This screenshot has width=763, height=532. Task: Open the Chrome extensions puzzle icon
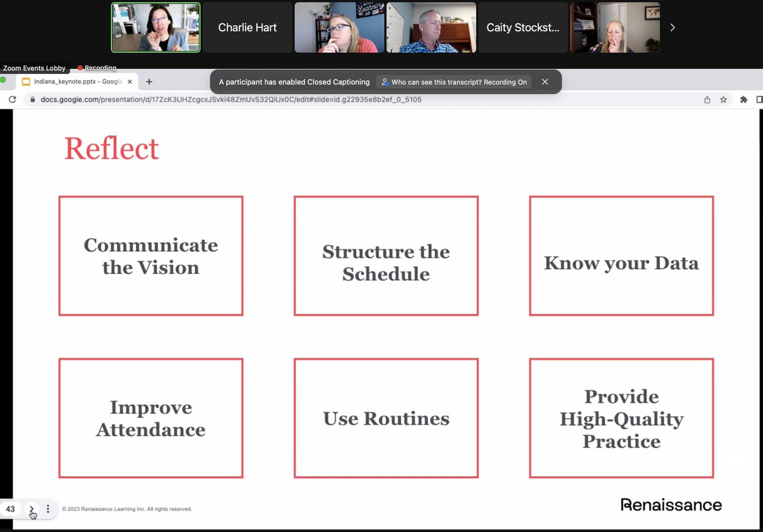(x=743, y=100)
